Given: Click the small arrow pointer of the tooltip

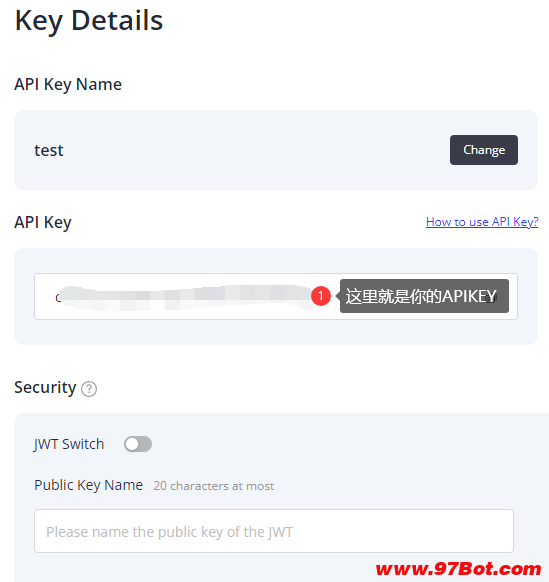Looking at the screenshot, I should pos(338,296).
